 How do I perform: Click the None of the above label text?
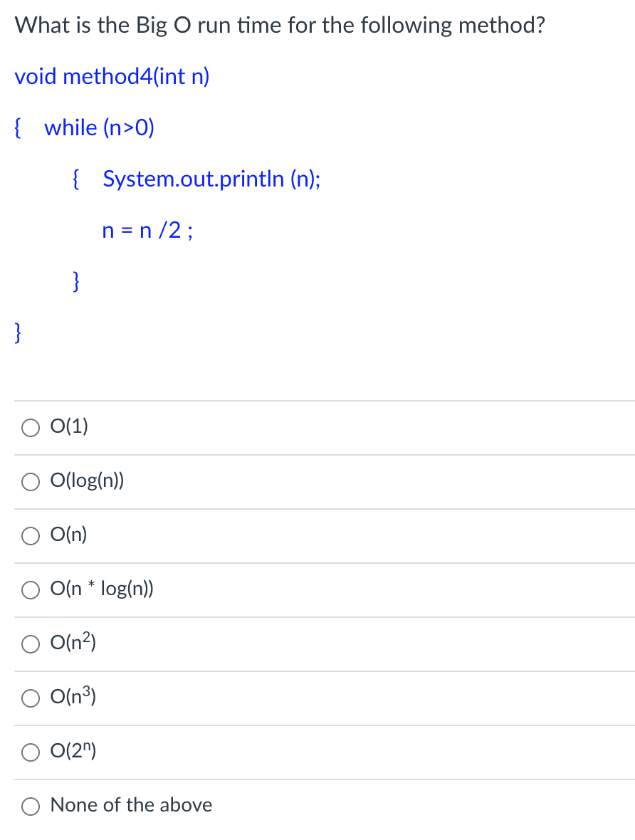[x=131, y=805]
